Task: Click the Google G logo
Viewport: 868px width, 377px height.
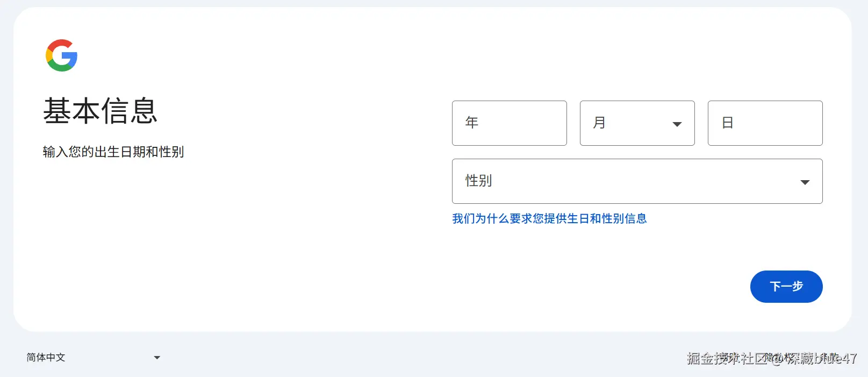Action: click(62, 55)
